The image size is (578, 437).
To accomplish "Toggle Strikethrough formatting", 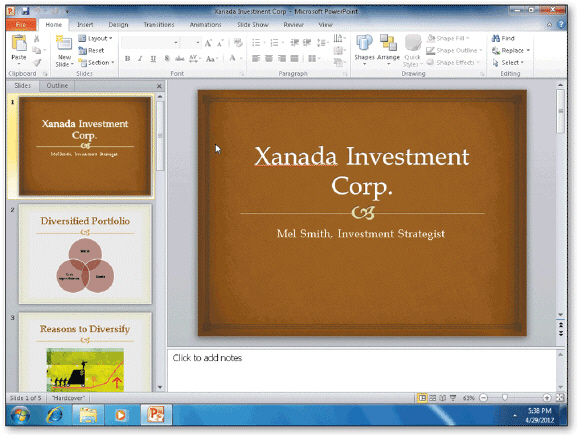I will coord(180,59).
